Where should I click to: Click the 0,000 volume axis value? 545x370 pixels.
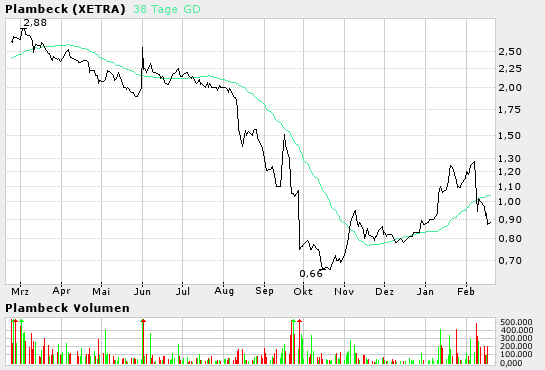[x=511, y=363]
